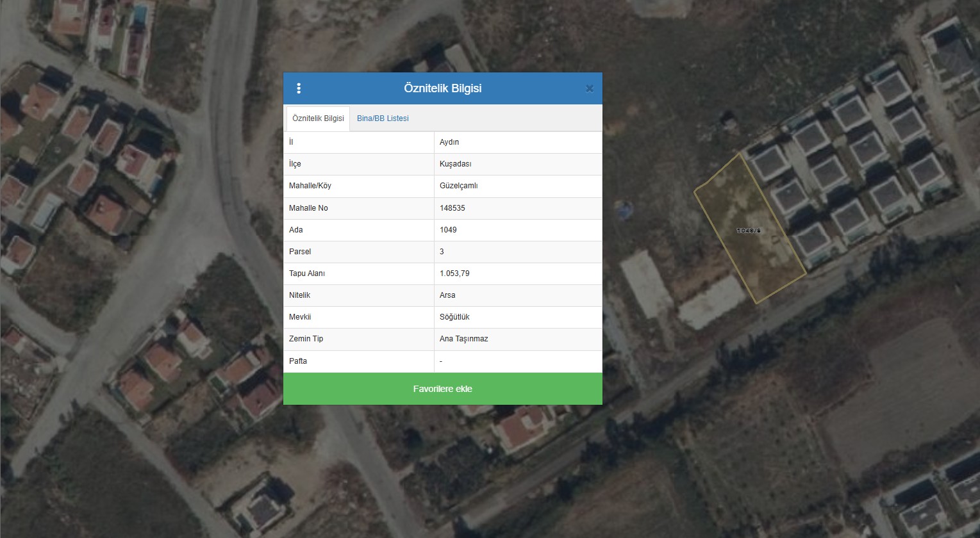The image size is (980, 538).
Task: Select the Öznitelik Bilgisi tab
Action: (318, 118)
